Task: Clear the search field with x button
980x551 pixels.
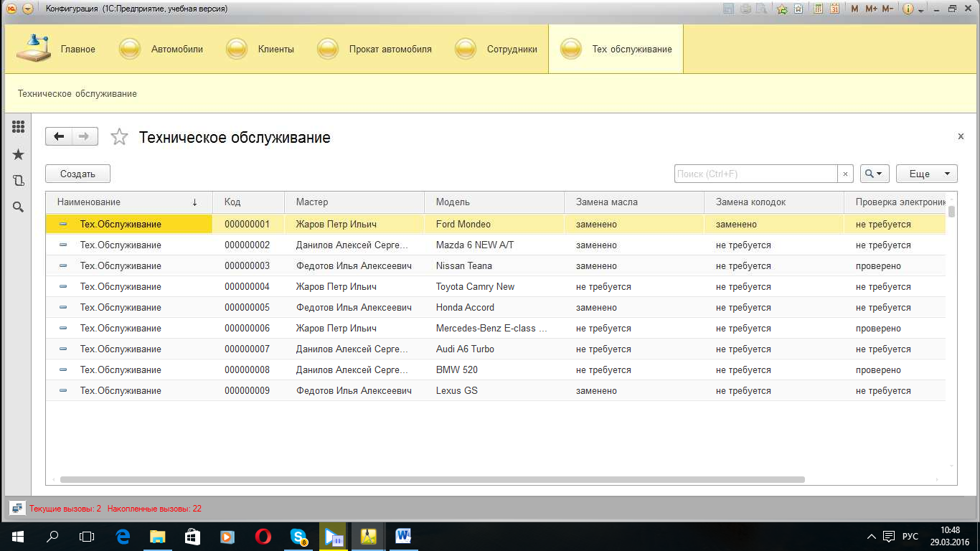Action: tap(846, 174)
